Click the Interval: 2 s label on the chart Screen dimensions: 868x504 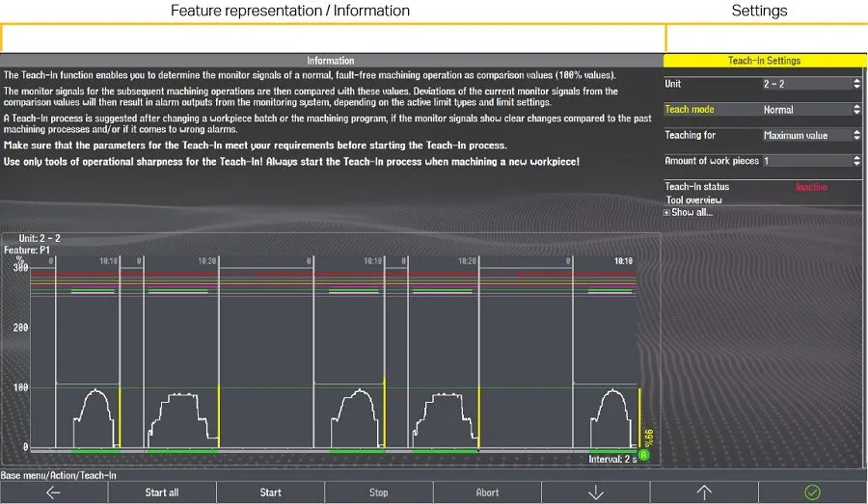point(612,459)
